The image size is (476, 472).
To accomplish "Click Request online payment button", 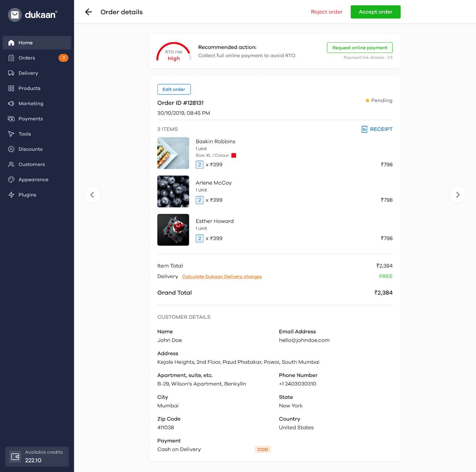I will point(360,48).
